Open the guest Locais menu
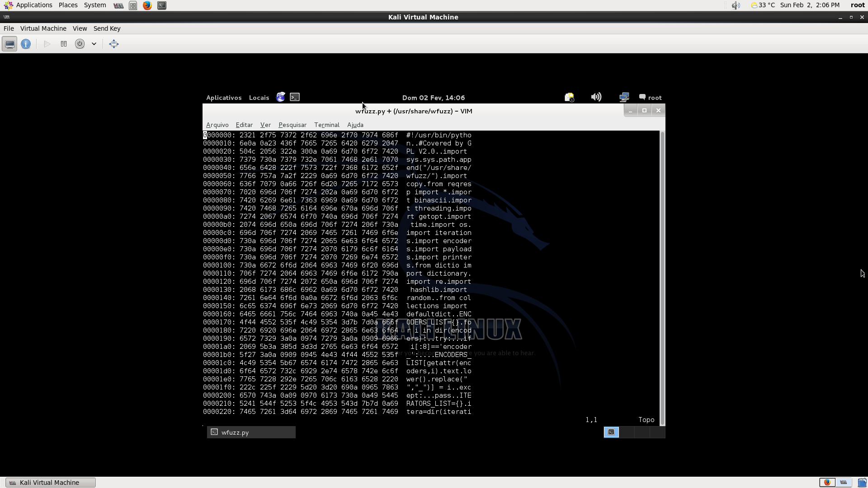868x488 pixels. point(259,98)
